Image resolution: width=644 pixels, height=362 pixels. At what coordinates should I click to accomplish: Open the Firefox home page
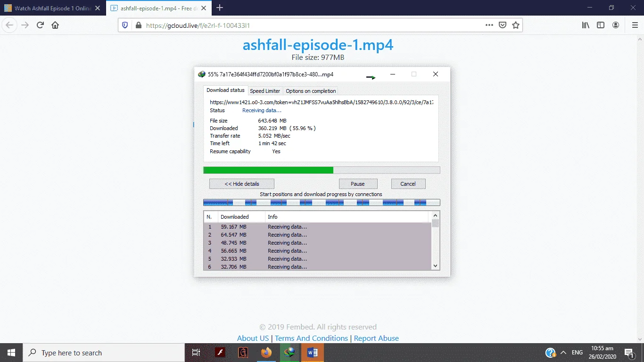pyautogui.click(x=55, y=25)
